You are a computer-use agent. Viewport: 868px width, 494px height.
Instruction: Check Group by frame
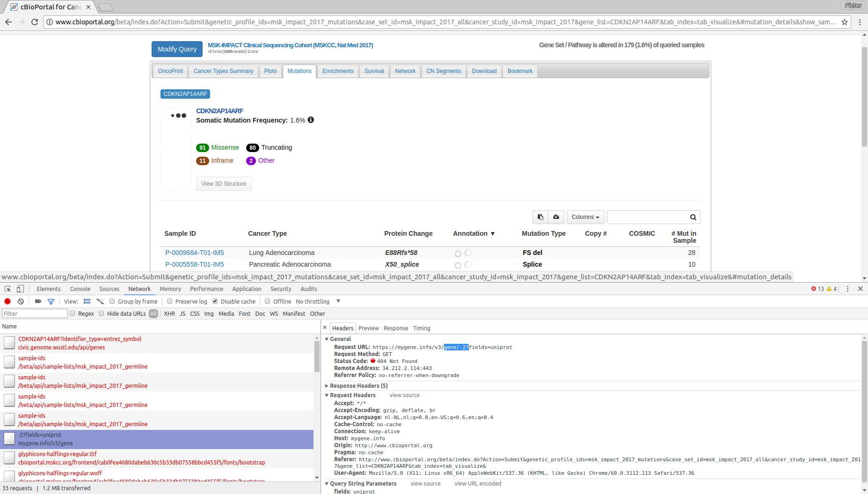coord(112,301)
